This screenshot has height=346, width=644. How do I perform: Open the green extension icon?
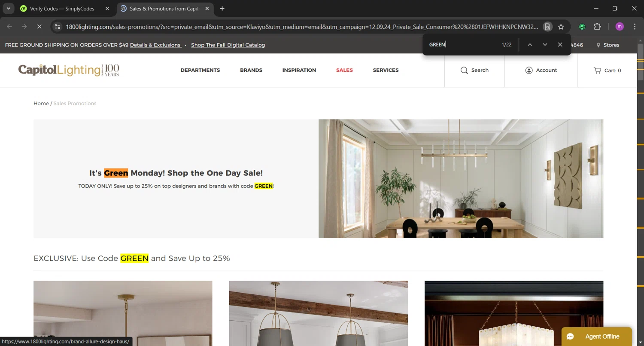582,27
